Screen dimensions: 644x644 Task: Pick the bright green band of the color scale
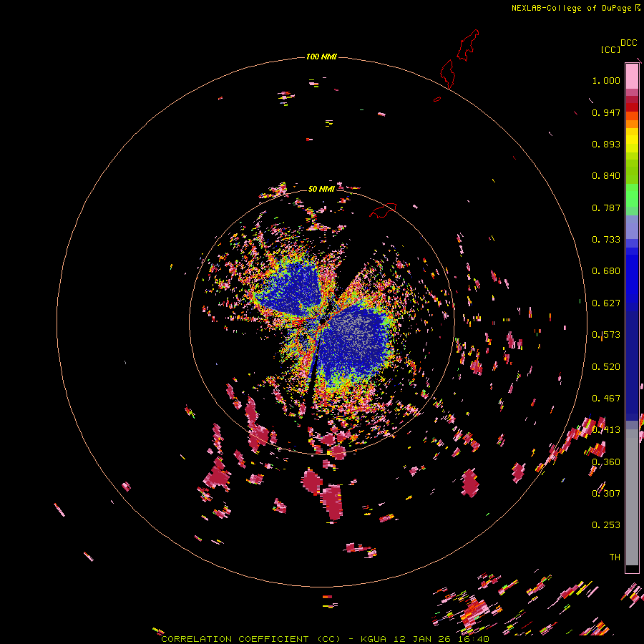(x=632, y=195)
